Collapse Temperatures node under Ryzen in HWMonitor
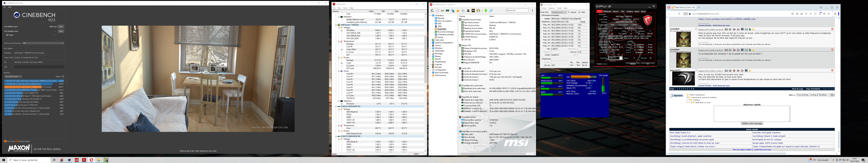 coord(339,41)
